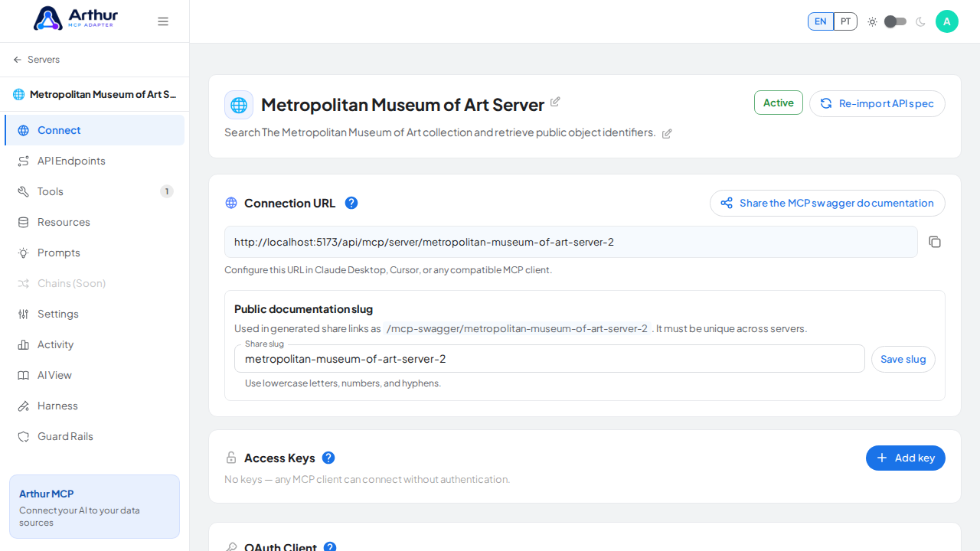Viewport: 980px width, 551px height.
Task: Open Prompts section in sidebar
Action: point(94,253)
